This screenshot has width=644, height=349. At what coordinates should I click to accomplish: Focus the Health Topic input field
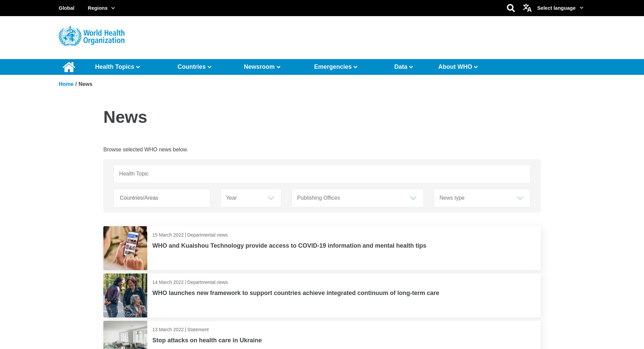click(x=322, y=174)
